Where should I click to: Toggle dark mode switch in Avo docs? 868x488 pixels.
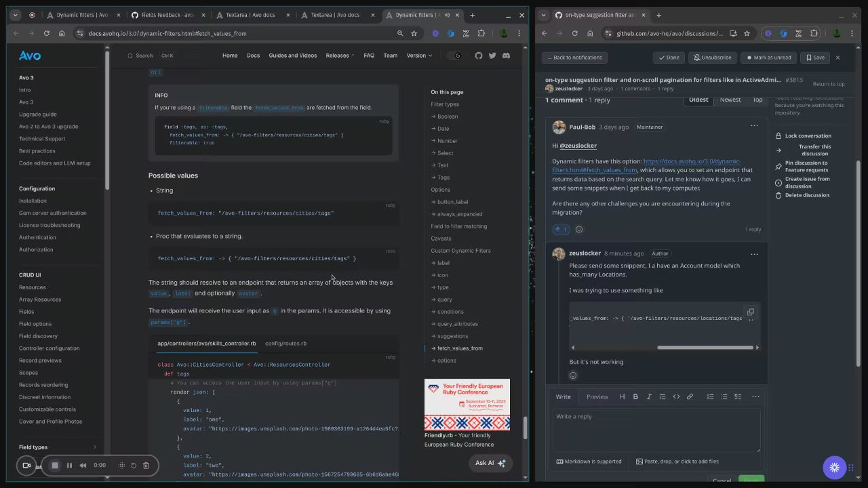point(454,56)
